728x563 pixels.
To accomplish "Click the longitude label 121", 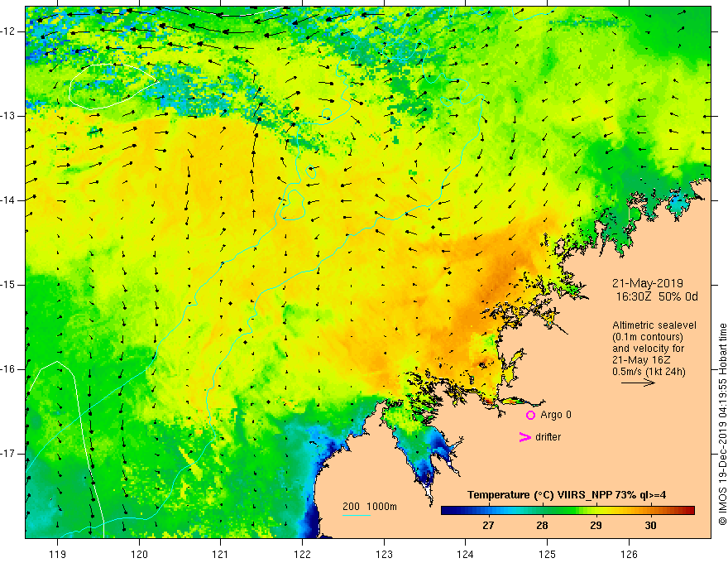I will 220,554.
